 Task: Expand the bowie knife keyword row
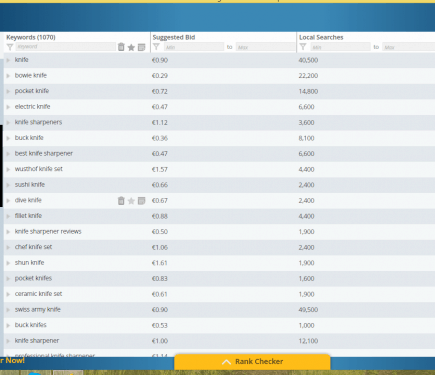click(x=8, y=76)
